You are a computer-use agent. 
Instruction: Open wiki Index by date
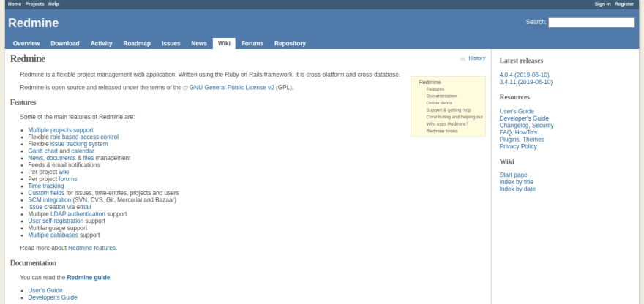point(517,189)
